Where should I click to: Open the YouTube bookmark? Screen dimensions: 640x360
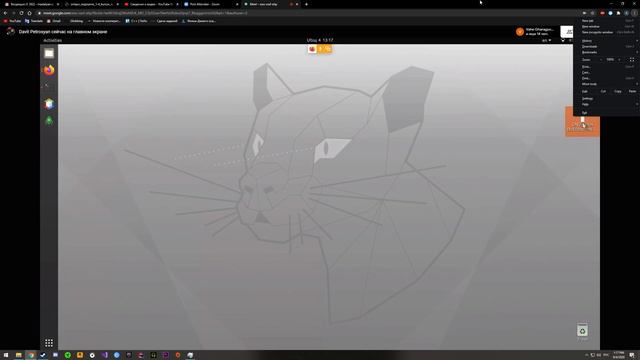pyautogui.click(x=12, y=21)
